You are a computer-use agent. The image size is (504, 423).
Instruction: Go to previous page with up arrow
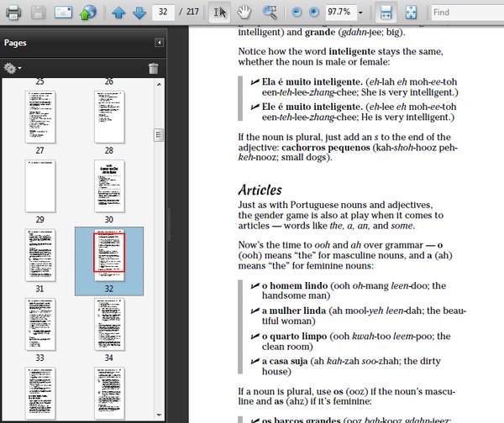[118, 13]
